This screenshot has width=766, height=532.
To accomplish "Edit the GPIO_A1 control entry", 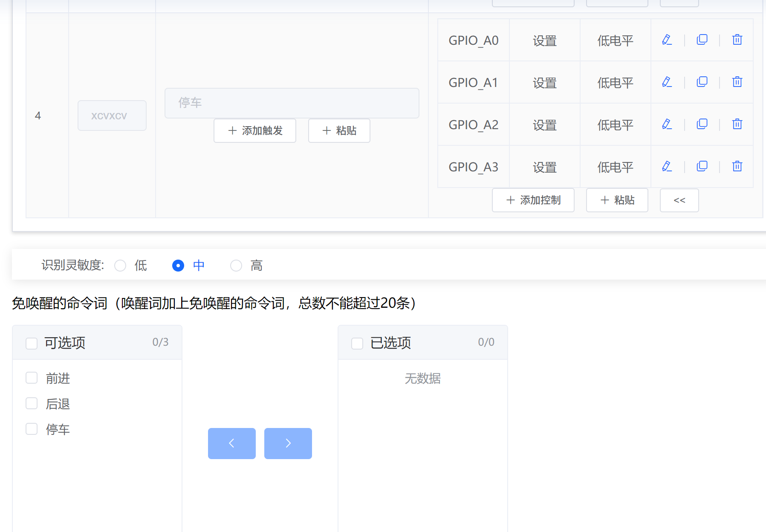I will tap(667, 82).
